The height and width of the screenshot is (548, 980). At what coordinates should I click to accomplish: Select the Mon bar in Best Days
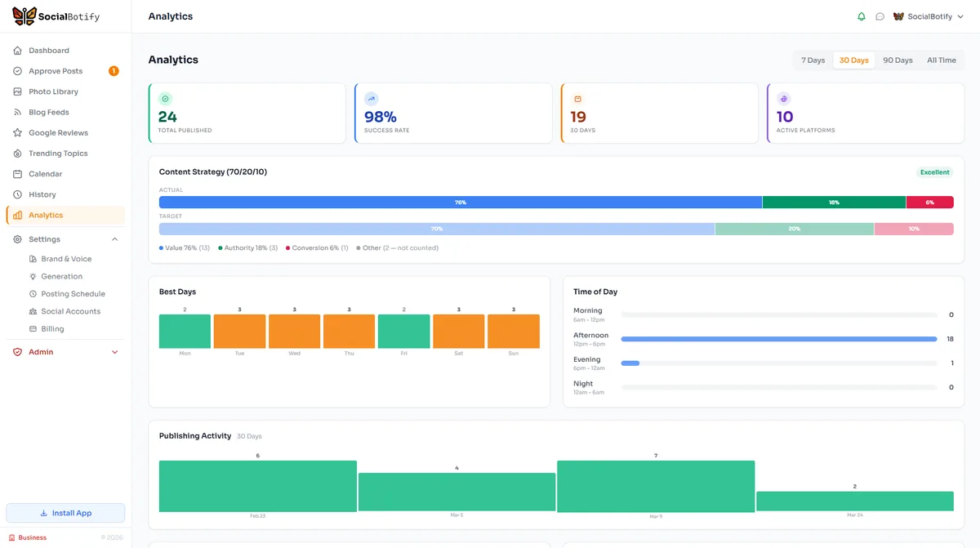[x=185, y=332]
